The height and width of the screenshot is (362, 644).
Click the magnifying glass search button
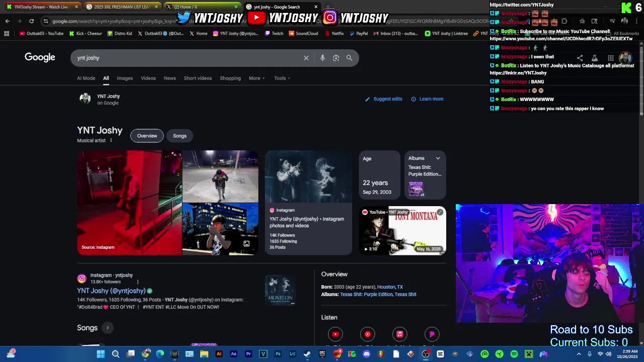pos(349,58)
